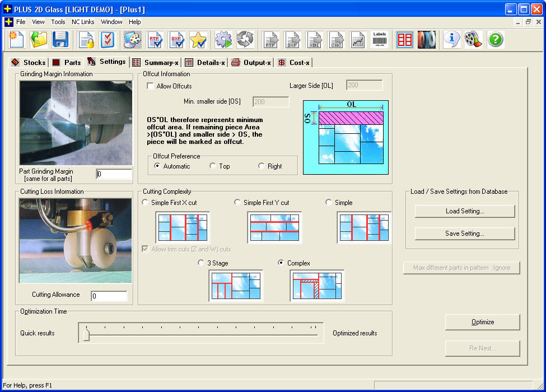Switch to the Stocks tab
The height and width of the screenshot is (392, 546).
pos(28,63)
